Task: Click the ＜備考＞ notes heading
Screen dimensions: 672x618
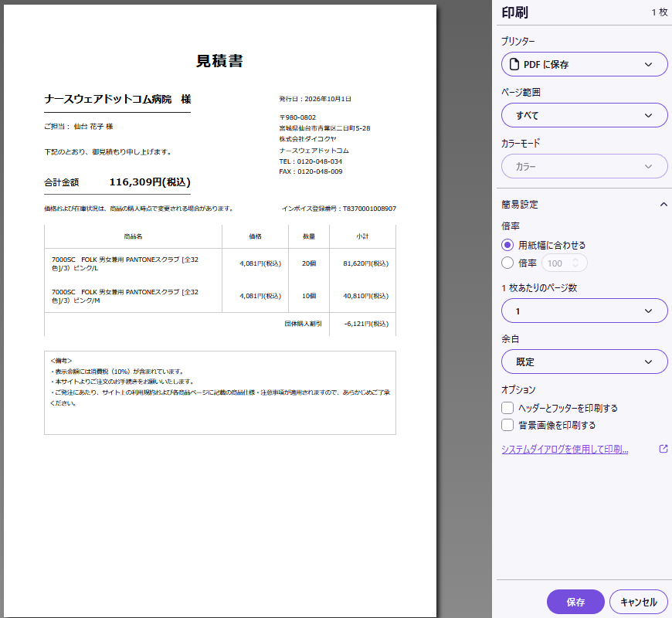Action: click(x=61, y=361)
